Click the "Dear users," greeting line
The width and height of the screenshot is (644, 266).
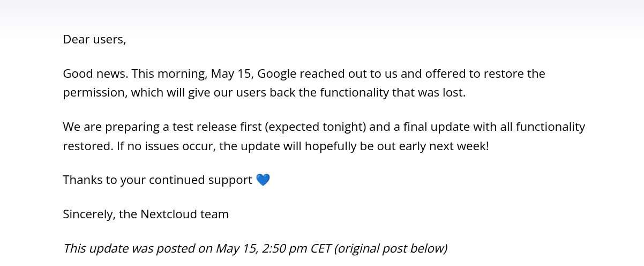94,39
